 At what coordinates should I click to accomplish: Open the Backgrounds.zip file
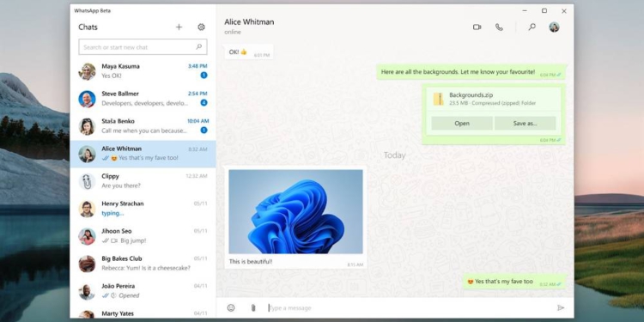pos(462,123)
